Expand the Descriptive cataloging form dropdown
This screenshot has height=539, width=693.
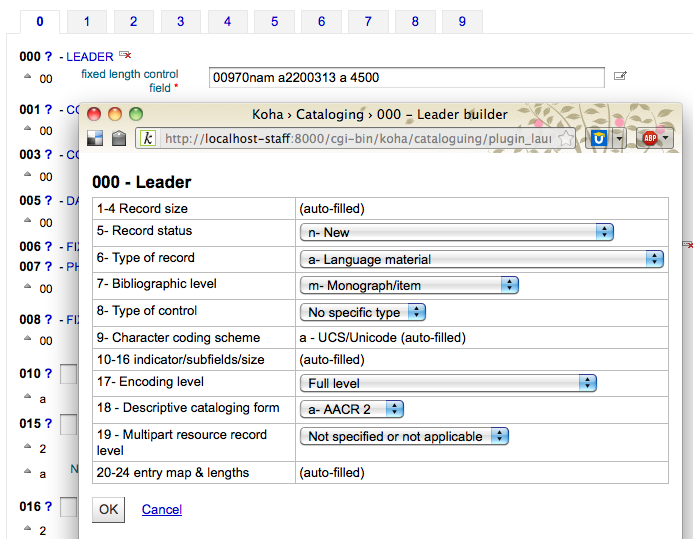pyautogui.click(x=352, y=409)
